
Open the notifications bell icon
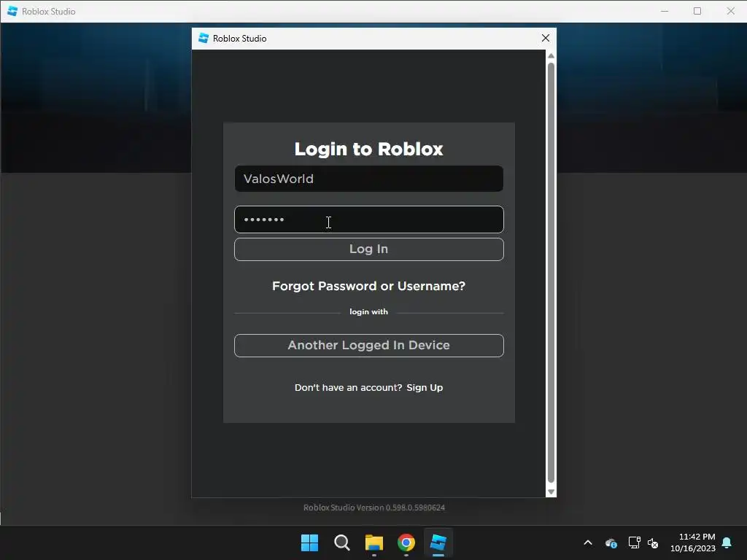[x=727, y=542]
